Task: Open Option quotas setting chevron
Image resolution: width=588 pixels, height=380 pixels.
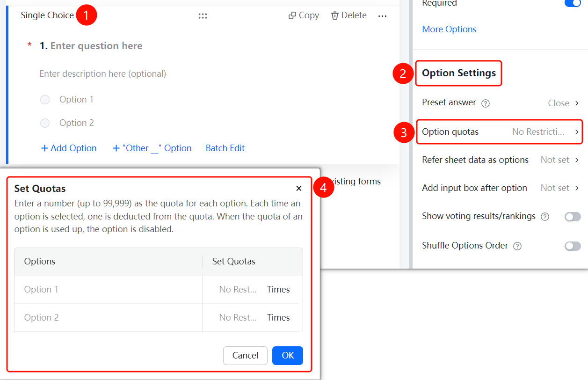Action: point(577,132)
